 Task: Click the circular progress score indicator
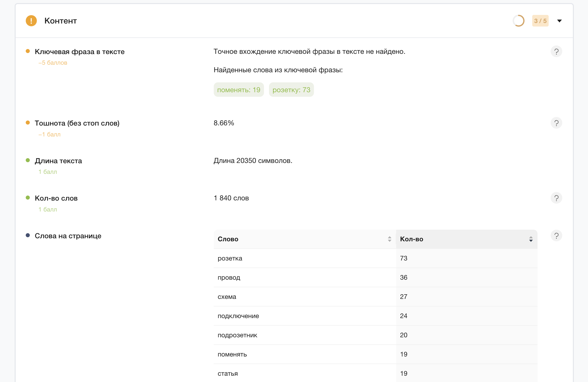tap(519, 21)
